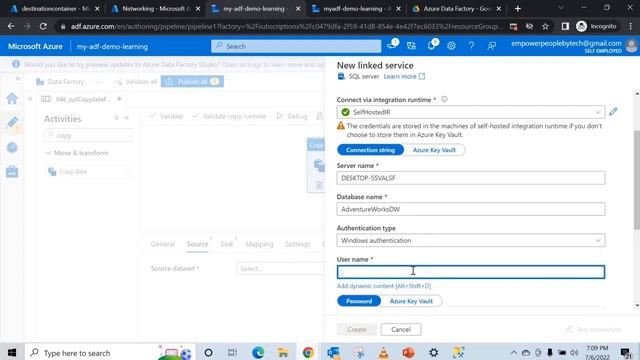Image resolution: width=640 pixels, height=360 pixels.
Task: Click Test connection
Action: pos(594,329)
